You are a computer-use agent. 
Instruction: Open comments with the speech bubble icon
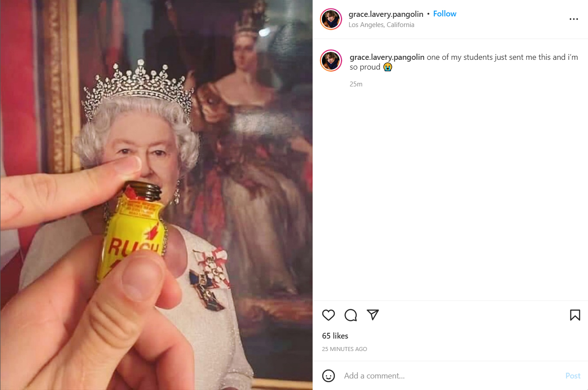pyautogui.click(x=351, y=315)
